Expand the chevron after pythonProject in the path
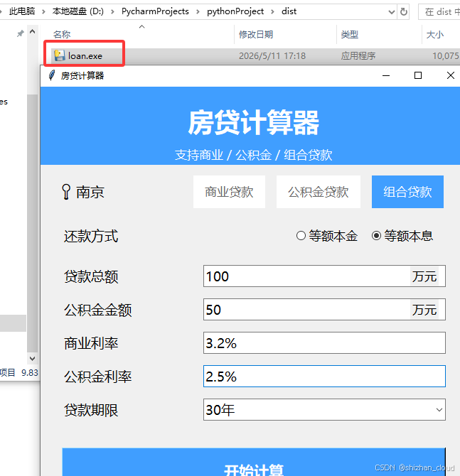 [272, 12]
